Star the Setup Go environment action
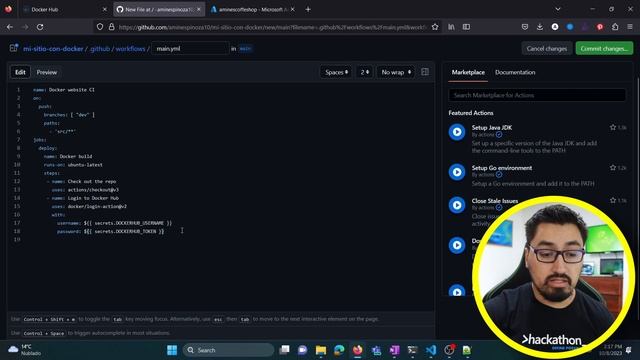Image resolution: width=640 pixels, height=360 pixels. click(x=613, y=167)
